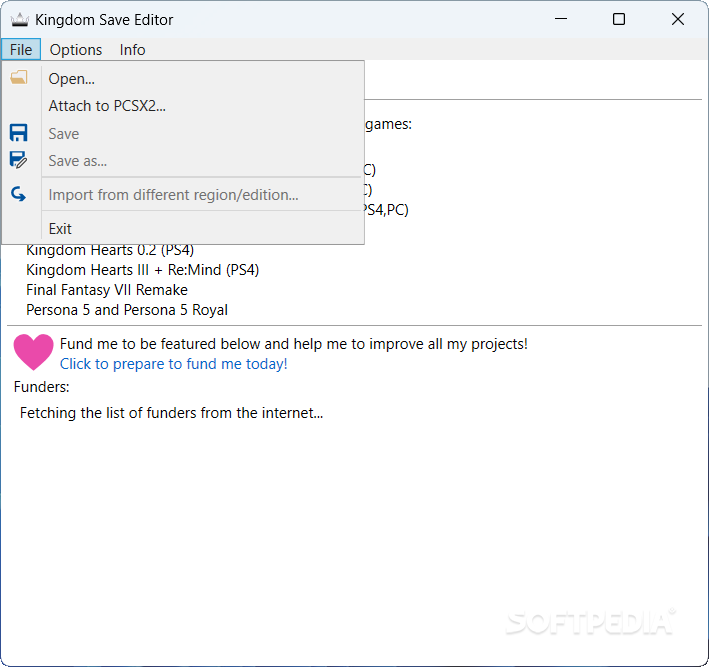709x667 pixels.
Task: Click the open folder icon in File menu
Action: (19, 77)
